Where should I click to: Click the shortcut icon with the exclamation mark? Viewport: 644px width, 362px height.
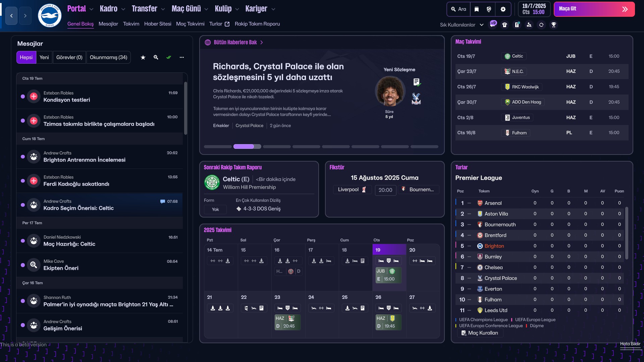click(517, 25)
